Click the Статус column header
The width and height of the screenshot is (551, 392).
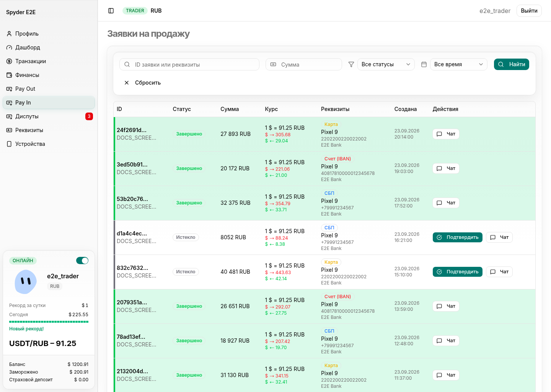tap(182, 109)
